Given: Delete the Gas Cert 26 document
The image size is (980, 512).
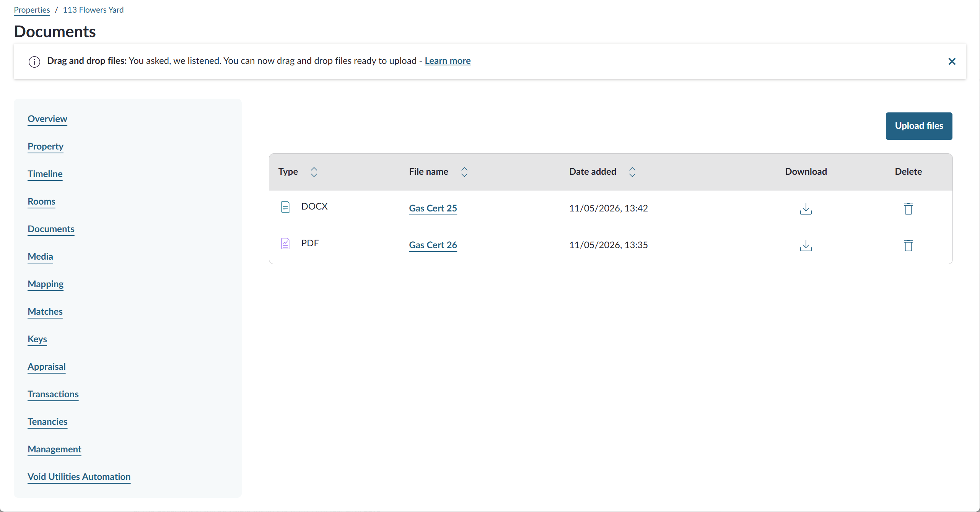Looking at the screenshot, I should point(908,245).
